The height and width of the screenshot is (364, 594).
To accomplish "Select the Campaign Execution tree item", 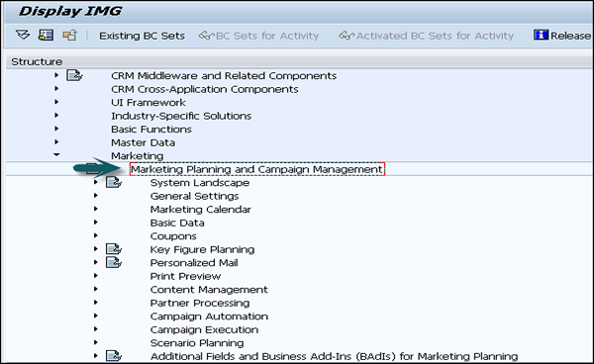I will 204,329.
